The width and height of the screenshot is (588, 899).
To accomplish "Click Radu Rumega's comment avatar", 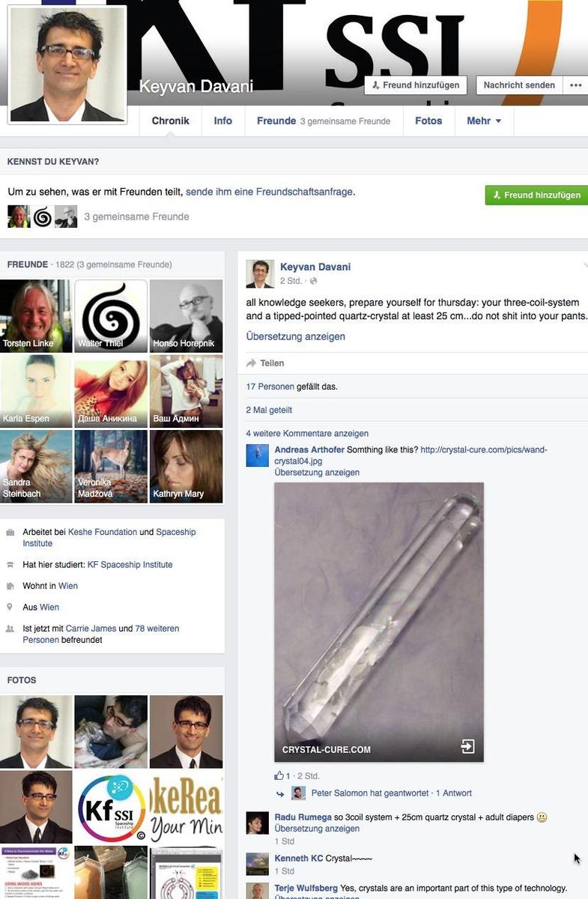I will 258,823.
